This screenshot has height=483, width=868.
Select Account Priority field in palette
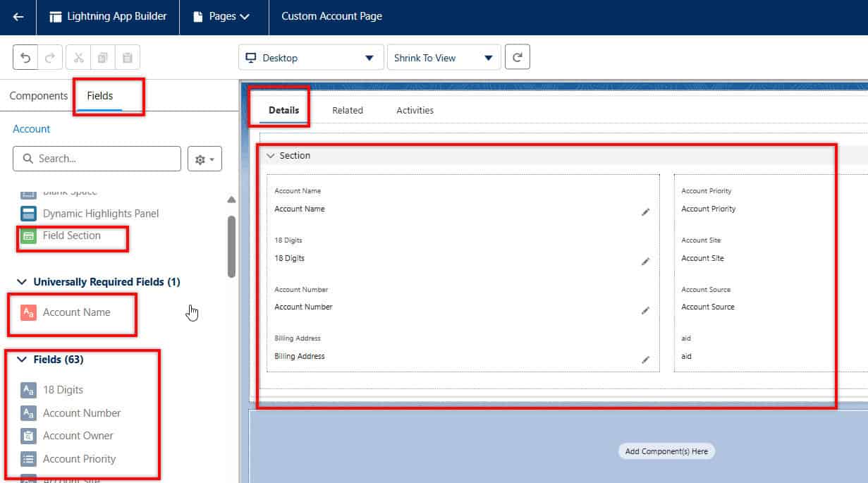tap(68, 459)
